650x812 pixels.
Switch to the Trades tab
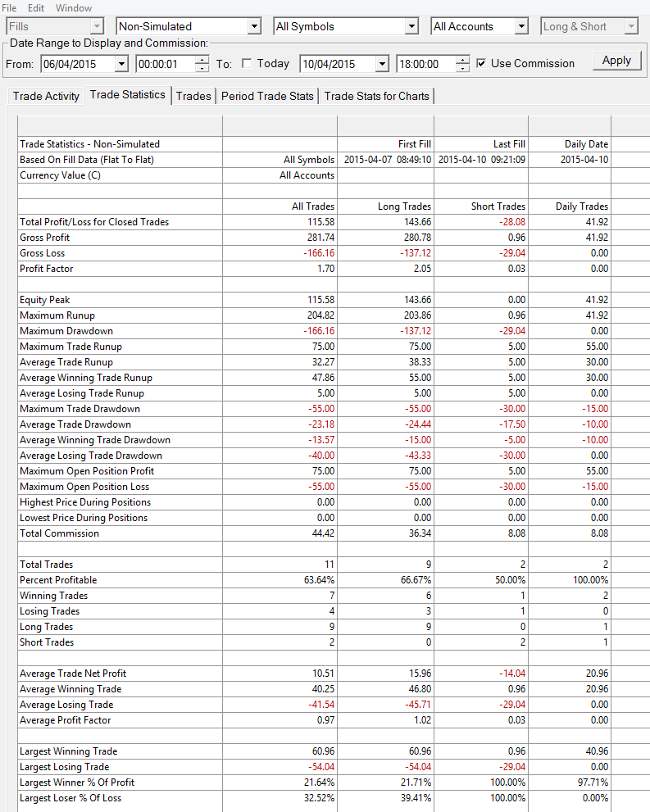tap(193, 97)
